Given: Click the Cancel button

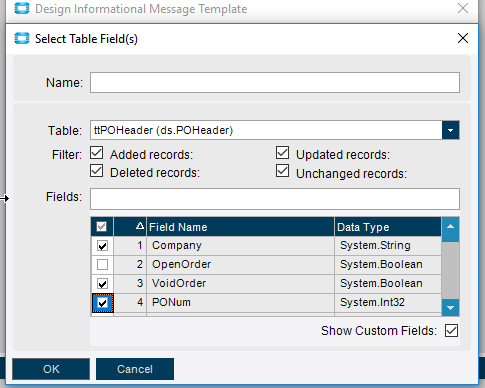Looking at the screenshot, I should coord(135,369).
